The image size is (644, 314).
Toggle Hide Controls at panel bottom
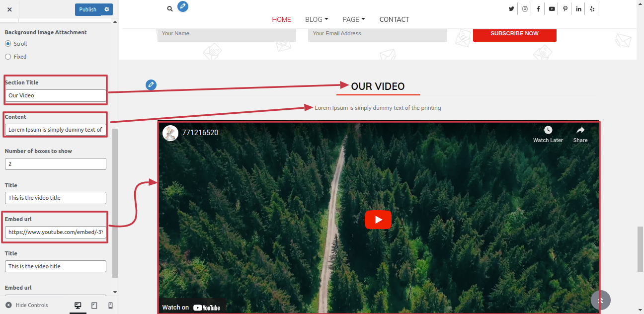tap(27, 305)
